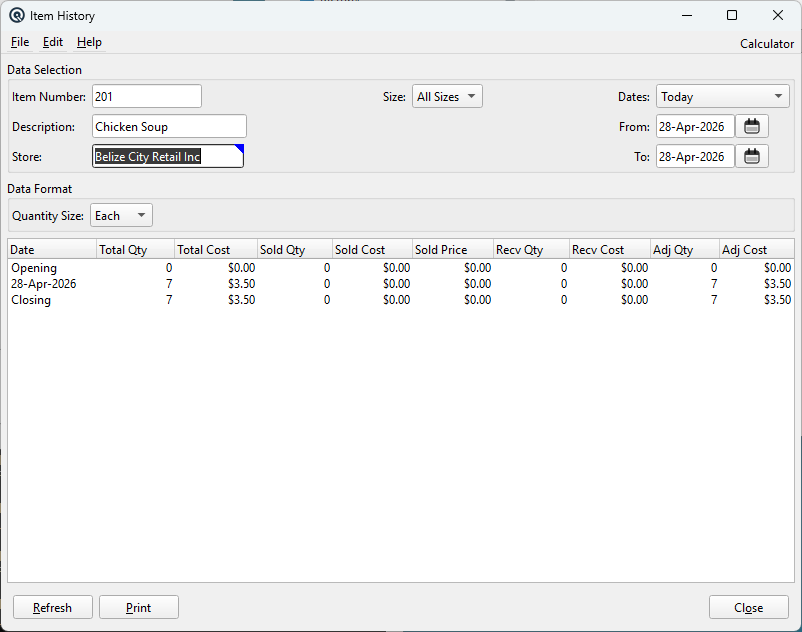
Task: Open the From date calendar picker
Action: tap(751, 126)
